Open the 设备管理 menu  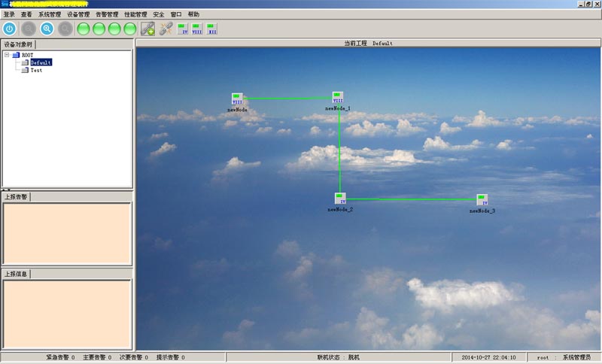(x=78, y=14)
